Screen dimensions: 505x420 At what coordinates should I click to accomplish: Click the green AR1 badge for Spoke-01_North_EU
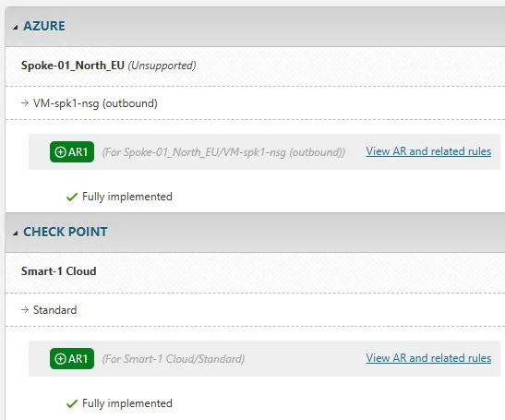[x=72, y=151]
